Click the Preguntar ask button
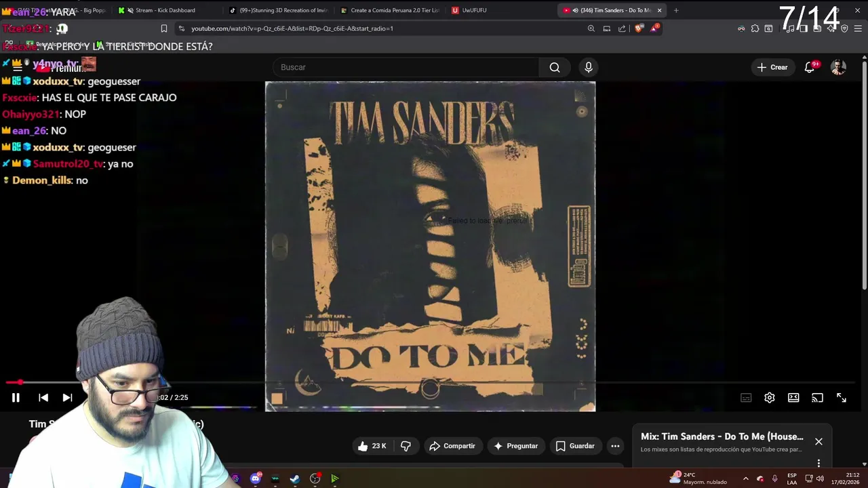868x488 pixels. (x=516, y=446)
